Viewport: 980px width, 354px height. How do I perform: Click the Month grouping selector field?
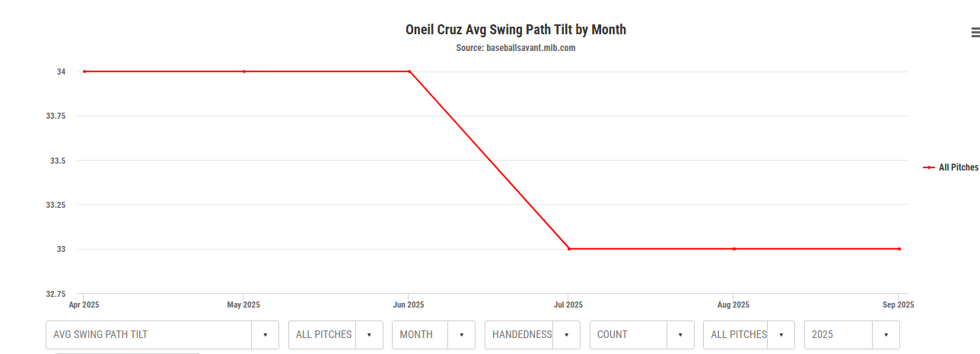coord(420,335)
